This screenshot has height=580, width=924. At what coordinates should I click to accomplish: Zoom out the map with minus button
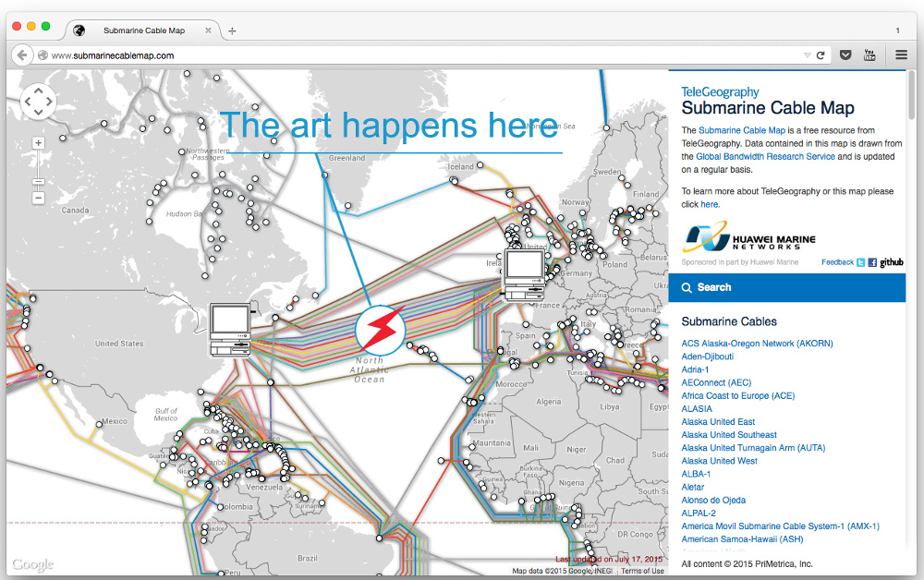[38, 198]
